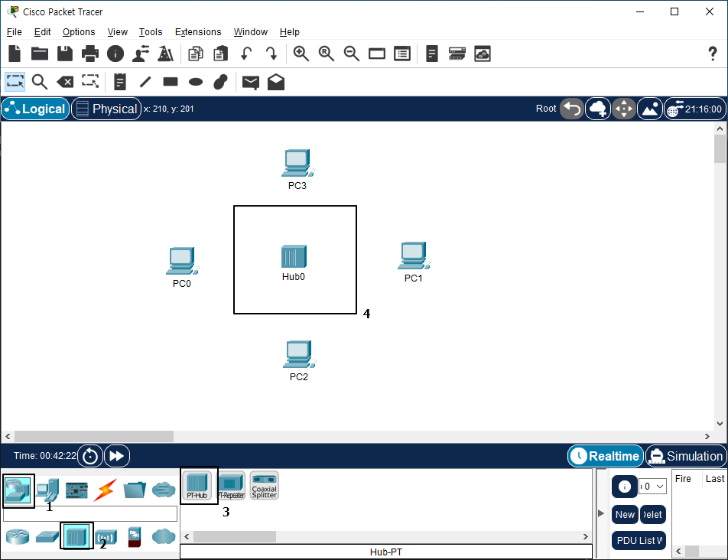728x560 pixels.
Task: Zoom in on the workspace
Action: pos(301,54)
